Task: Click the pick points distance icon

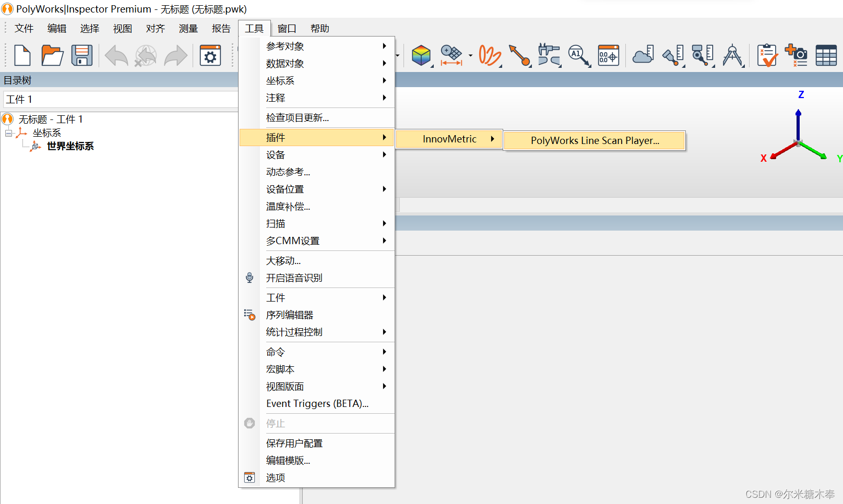Action: coord(452,55)
